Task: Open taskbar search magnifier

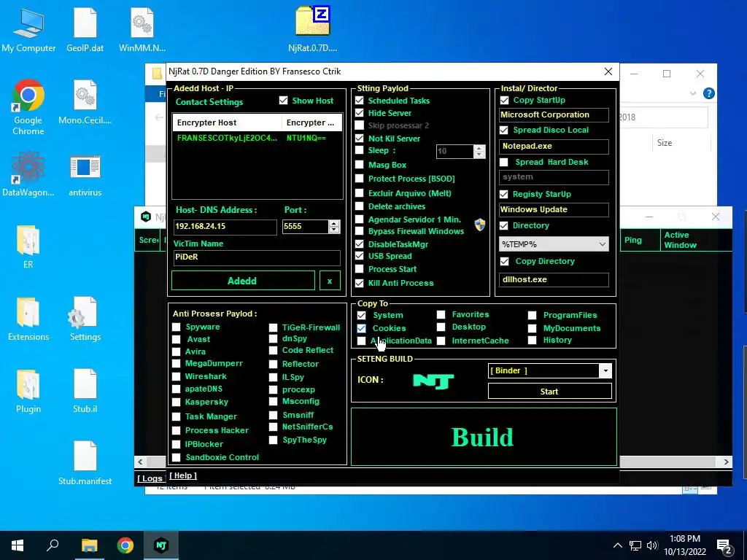Action: click(x=53, y=545)
